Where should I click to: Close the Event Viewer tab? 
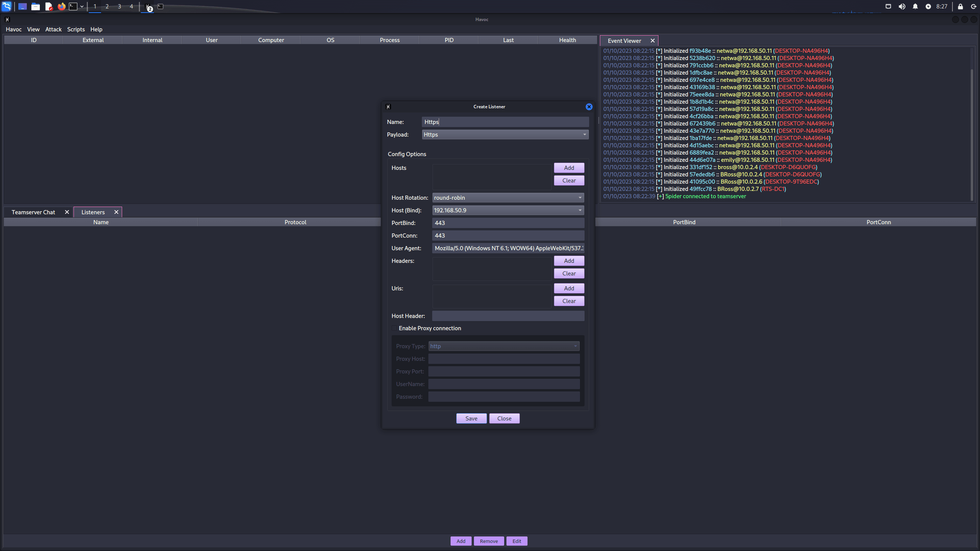point(653,41)
